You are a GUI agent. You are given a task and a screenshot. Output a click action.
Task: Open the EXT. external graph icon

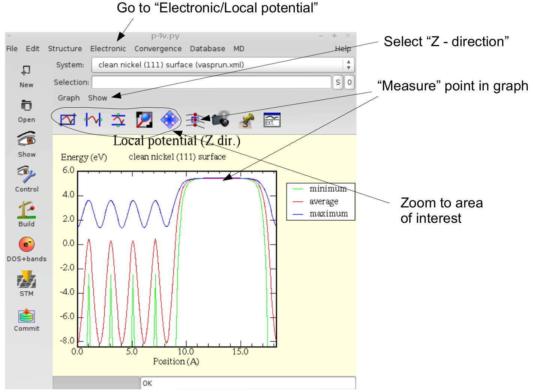pos(272,120)
